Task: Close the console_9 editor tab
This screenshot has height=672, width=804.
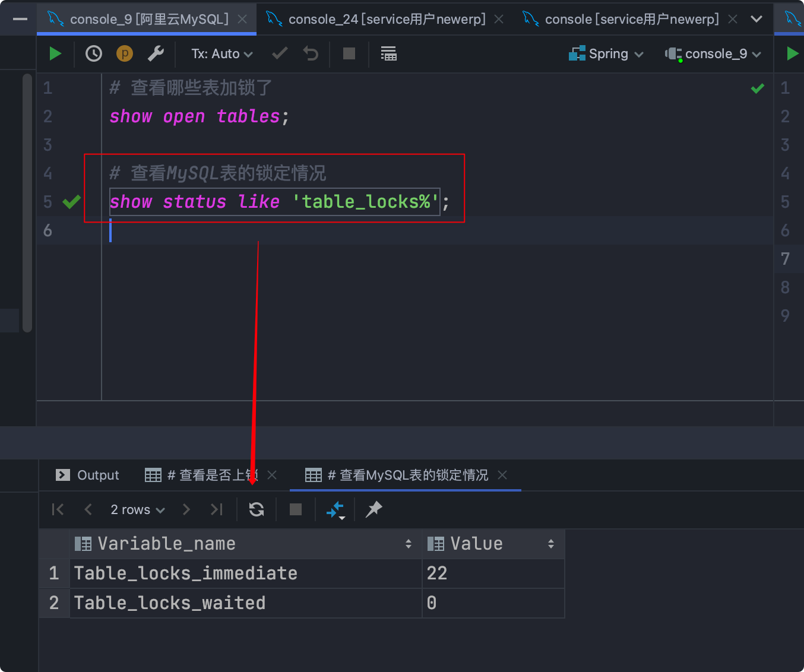Action: (242, 19)
